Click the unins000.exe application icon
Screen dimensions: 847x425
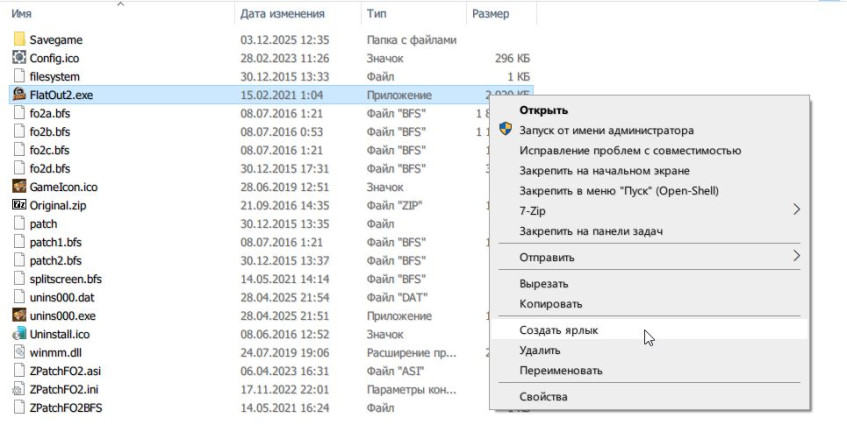[x=19, y=315]
